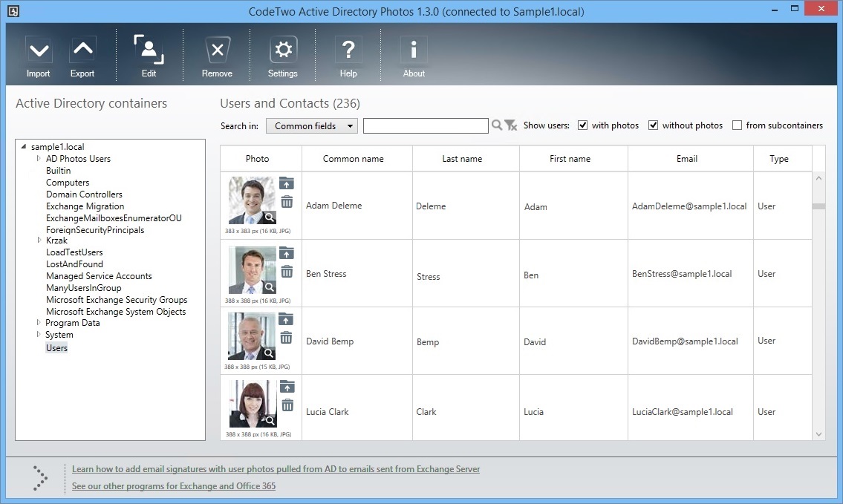The image size is (843, 504).
Task: Click Adam Deleme's photo thumbnail
Action: [x=252, y=200]
